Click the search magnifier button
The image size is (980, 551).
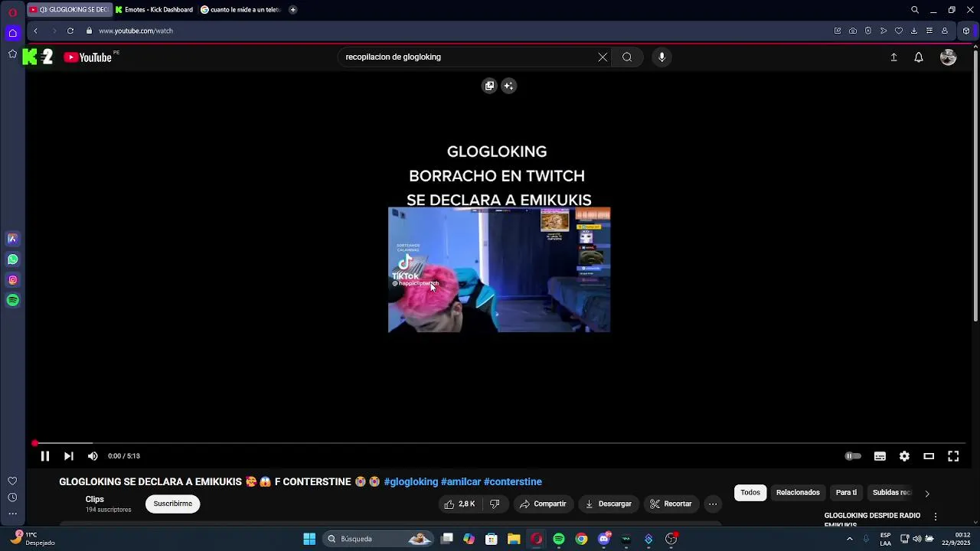627,57
